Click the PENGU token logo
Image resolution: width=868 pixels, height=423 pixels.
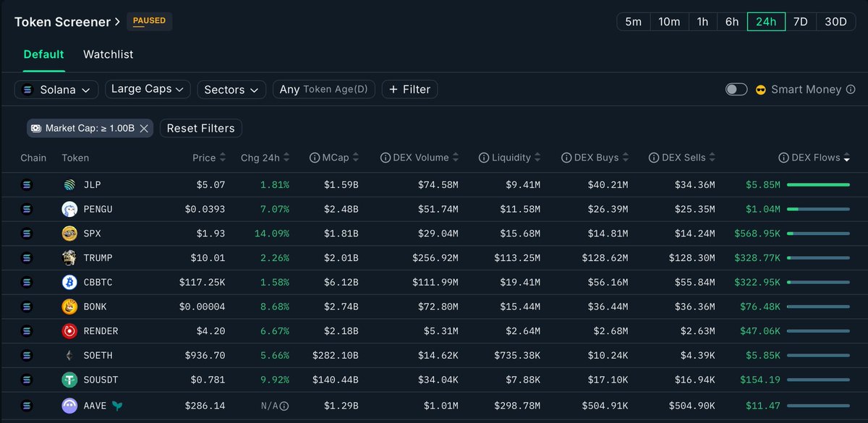[x=69, y=209]
